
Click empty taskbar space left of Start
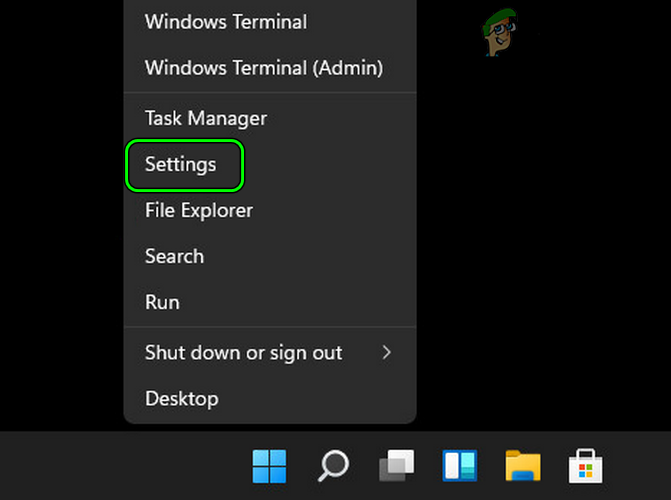(120, 466)
